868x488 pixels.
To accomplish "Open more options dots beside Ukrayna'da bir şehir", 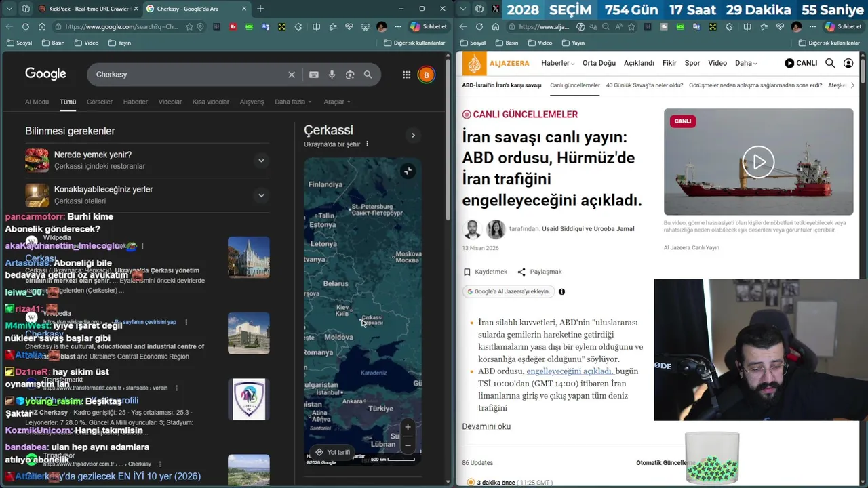I will click(x=367, y=144).
